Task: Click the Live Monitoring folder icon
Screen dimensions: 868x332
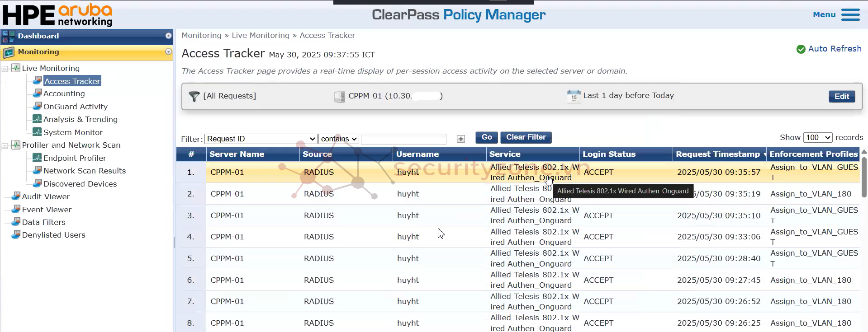Action: pyautogui.click(x=16, y=68)
